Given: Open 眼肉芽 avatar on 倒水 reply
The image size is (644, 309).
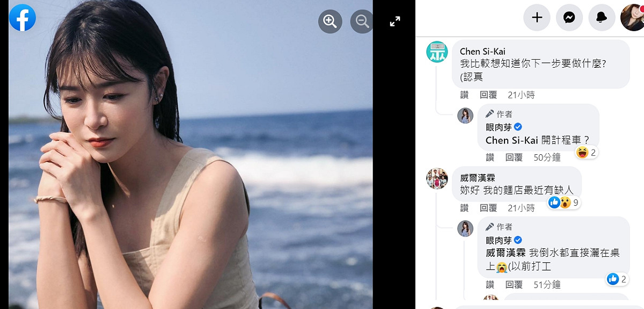Looking at the screenshot, I should point(465,228).
